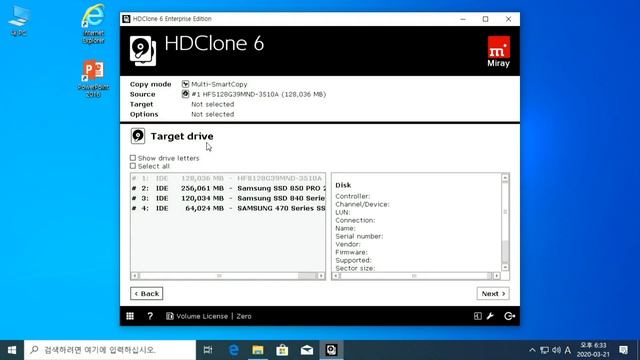Open Task View in the taskbar
This screenshot has width=640, height=360.
[x=208, y=350]
